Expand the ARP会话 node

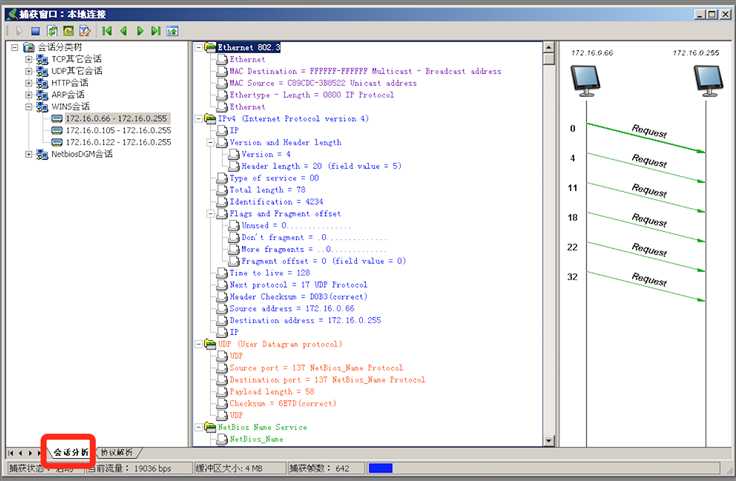coord(29,95)
